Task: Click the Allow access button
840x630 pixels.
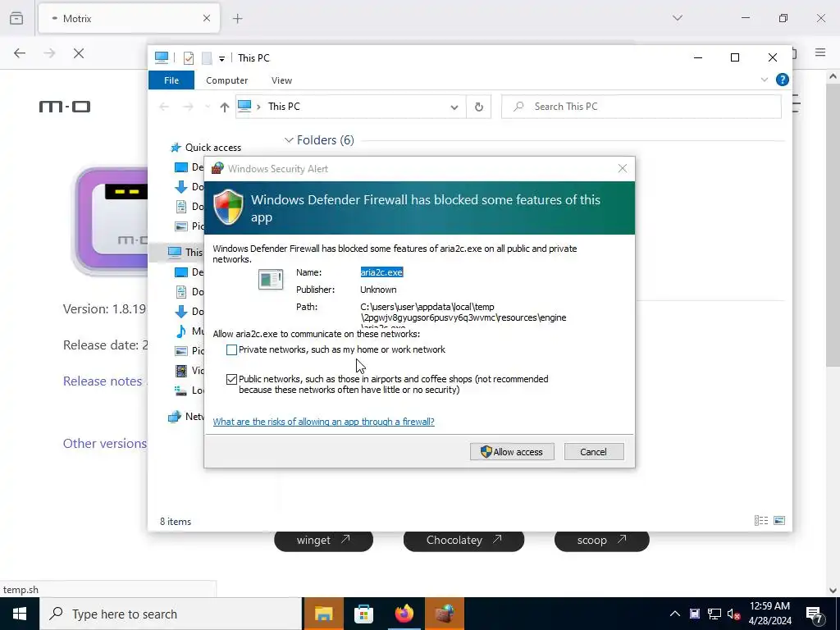Action: (512, 452)
